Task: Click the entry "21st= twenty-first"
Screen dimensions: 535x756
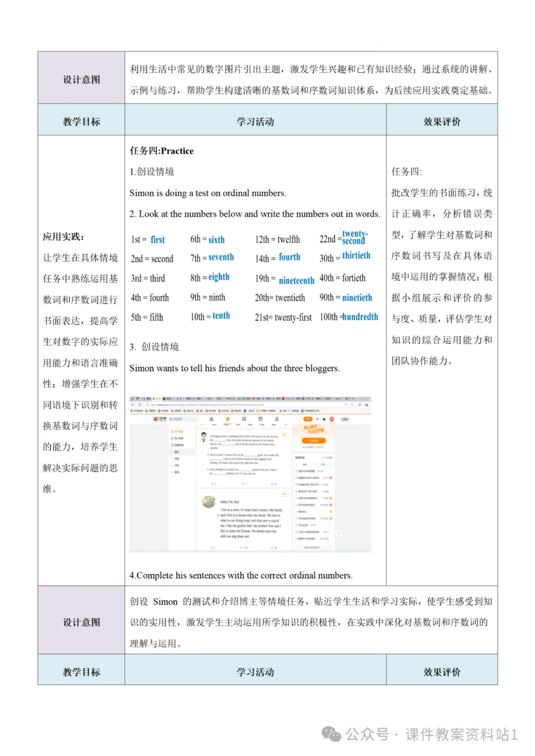Action: 283,317
